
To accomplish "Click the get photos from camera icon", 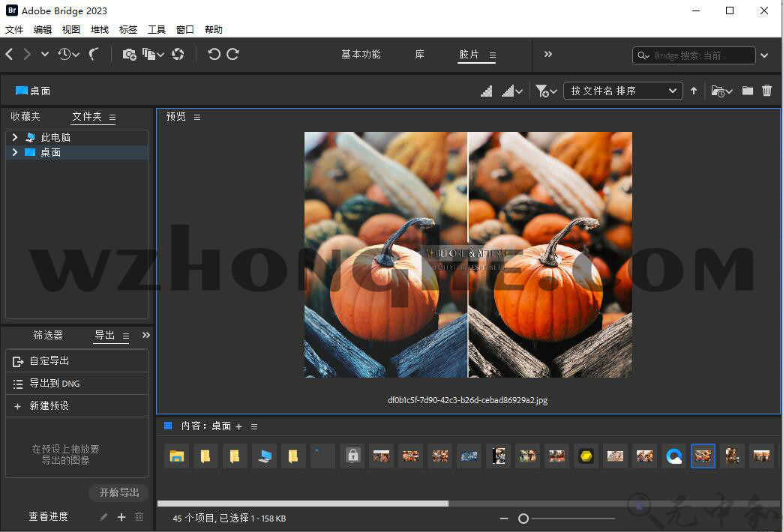I will [x=129, y=54].
